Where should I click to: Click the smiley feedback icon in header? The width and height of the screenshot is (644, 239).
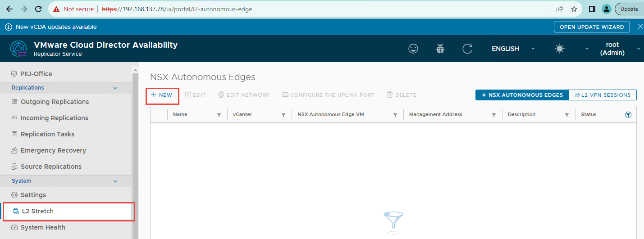pos(413,49)
